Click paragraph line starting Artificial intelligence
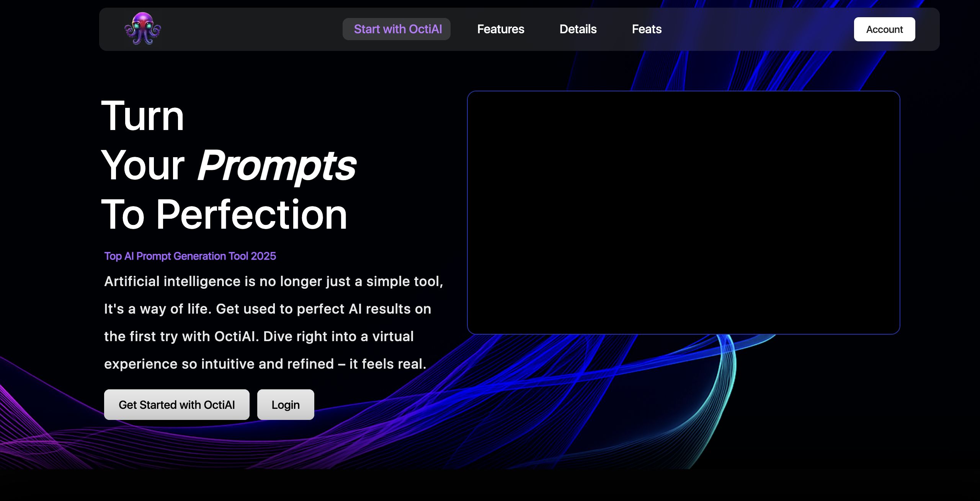The image size is (980, 501). (273, 281)
